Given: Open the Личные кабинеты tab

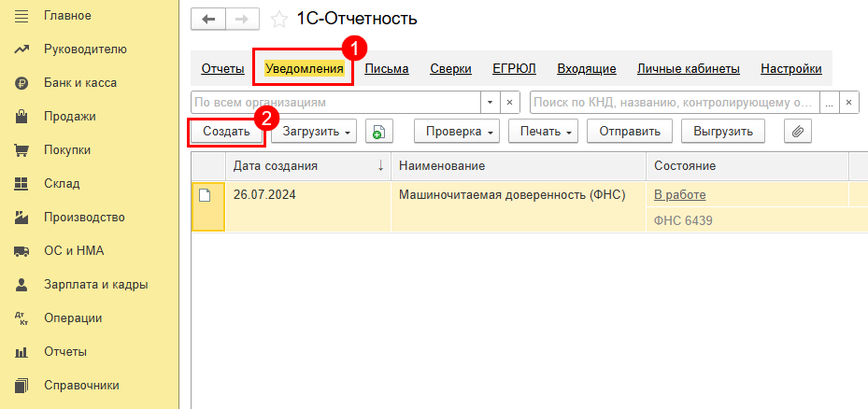Looking at the screenshot, I should point(688,68).
